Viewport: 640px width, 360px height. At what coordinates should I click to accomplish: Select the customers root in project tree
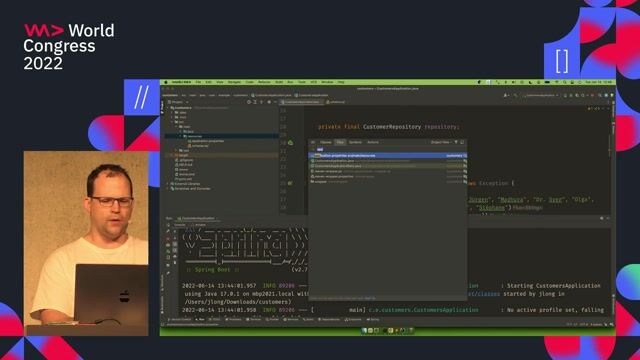click(x=183, y=108)
